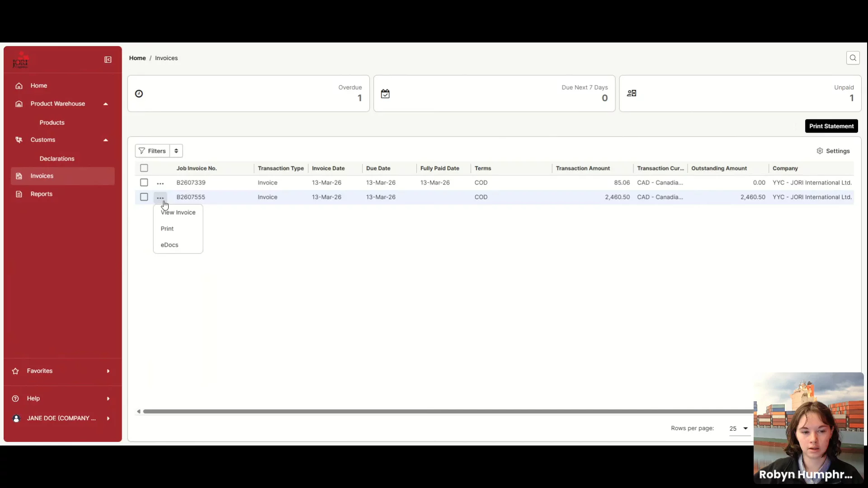Click the Customs icon in the sidebar
868x488 pixels.
click(19, 140)
